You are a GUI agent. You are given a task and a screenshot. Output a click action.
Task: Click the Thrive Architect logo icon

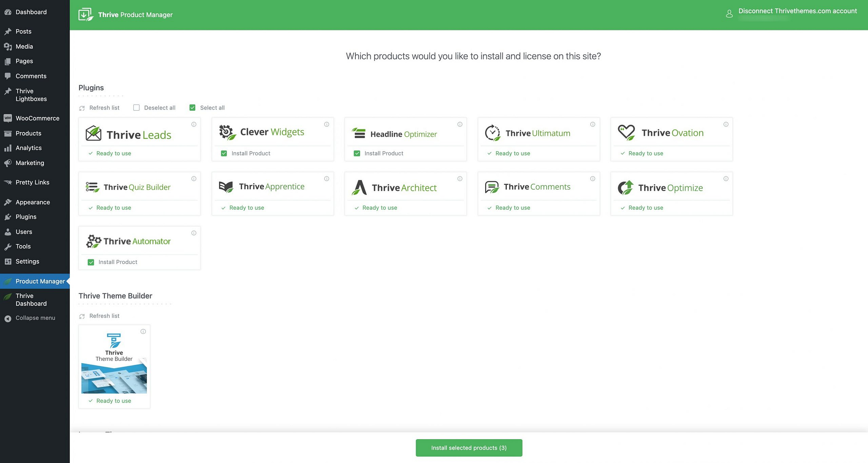point(359,188)
